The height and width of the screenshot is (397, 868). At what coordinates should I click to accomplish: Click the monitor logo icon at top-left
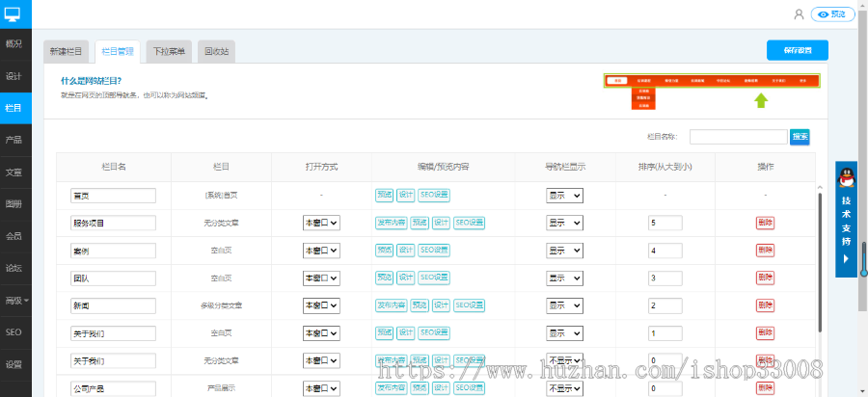tap(13, 14)
